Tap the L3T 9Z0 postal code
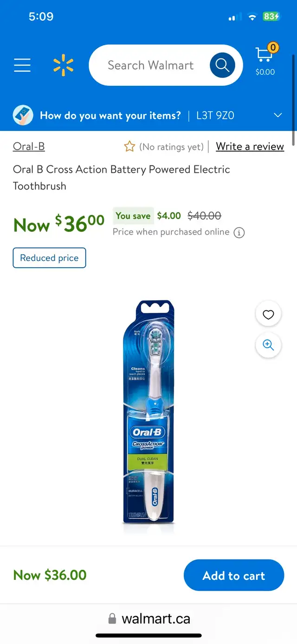This screenshot has height=644, width=297. tap(215, 115)
